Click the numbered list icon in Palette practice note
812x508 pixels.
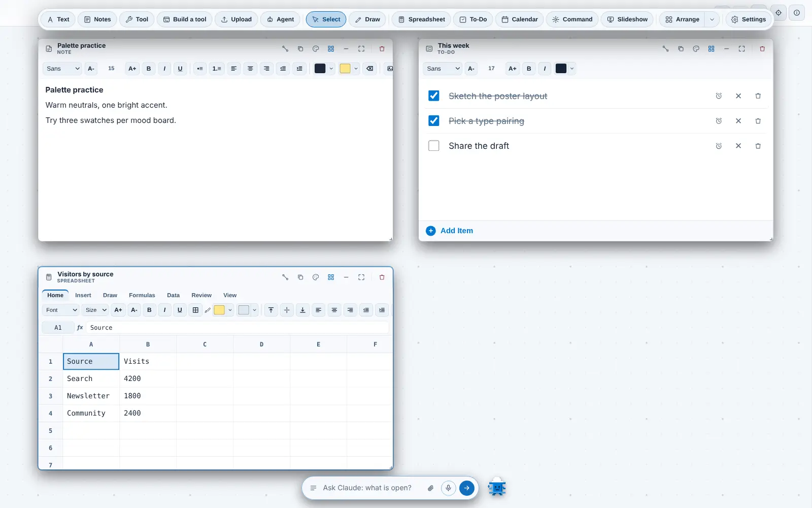click(217, 69)
